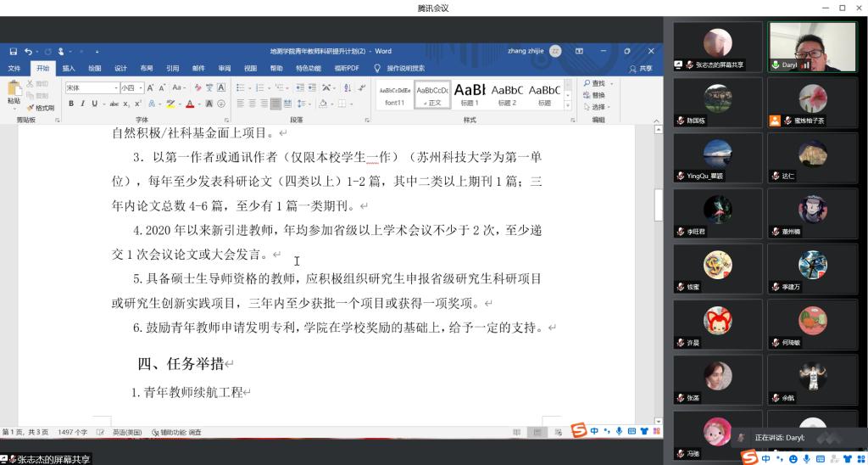Switch to the Design (设计) tab

pyautogui.click(x=120, y=68)
